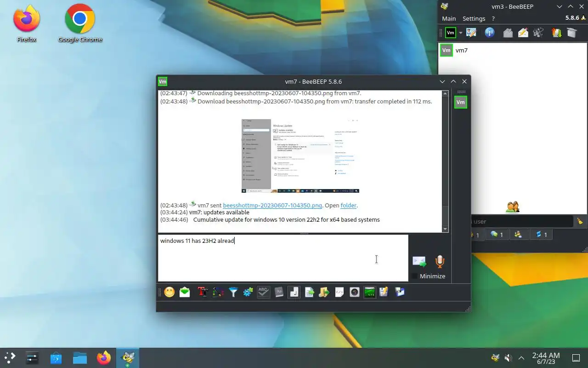588x368 pixels.
Task: Click the message text input box
Action: pyautogui.click(x=283, y=258)
